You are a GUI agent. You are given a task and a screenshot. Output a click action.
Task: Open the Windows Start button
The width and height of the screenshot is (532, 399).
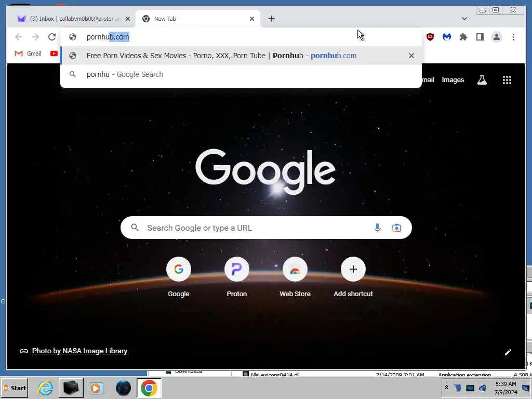15,388
